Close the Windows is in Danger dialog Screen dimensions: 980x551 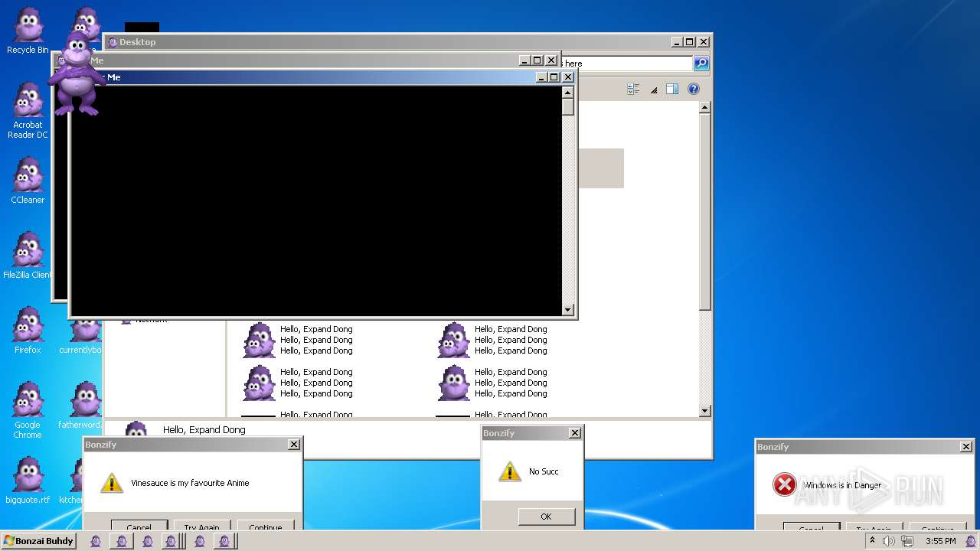[966, 447]
